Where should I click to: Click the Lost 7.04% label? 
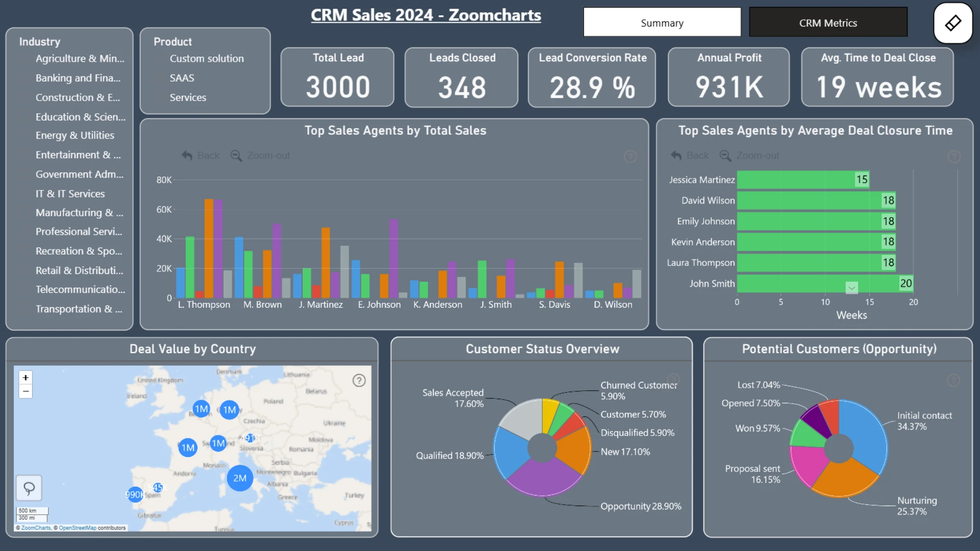(758, 385)
